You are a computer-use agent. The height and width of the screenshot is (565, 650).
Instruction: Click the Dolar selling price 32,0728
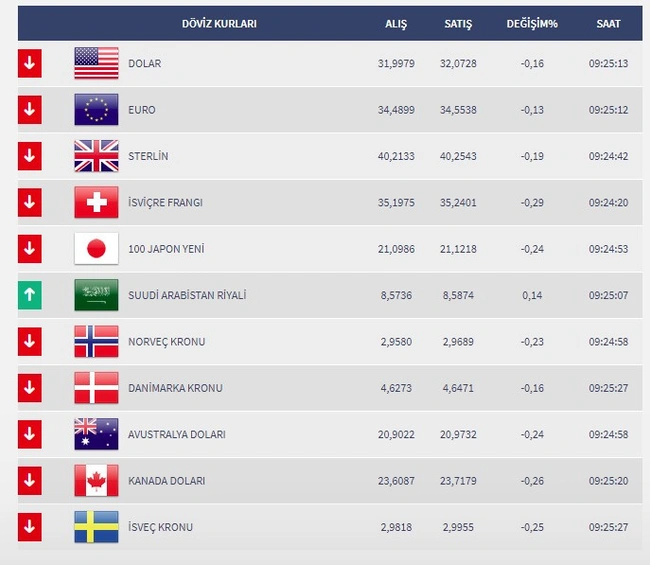pos(458,63)
